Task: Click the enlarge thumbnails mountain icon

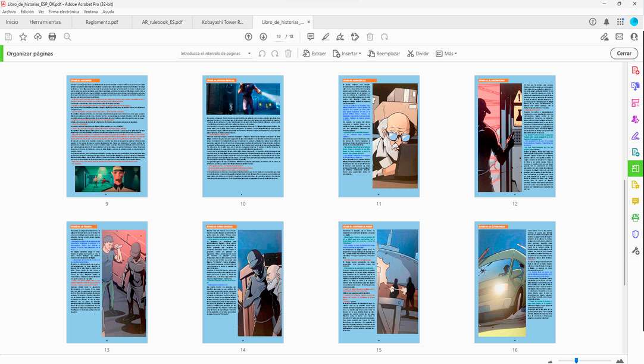Action: click(x=620, y=360)
